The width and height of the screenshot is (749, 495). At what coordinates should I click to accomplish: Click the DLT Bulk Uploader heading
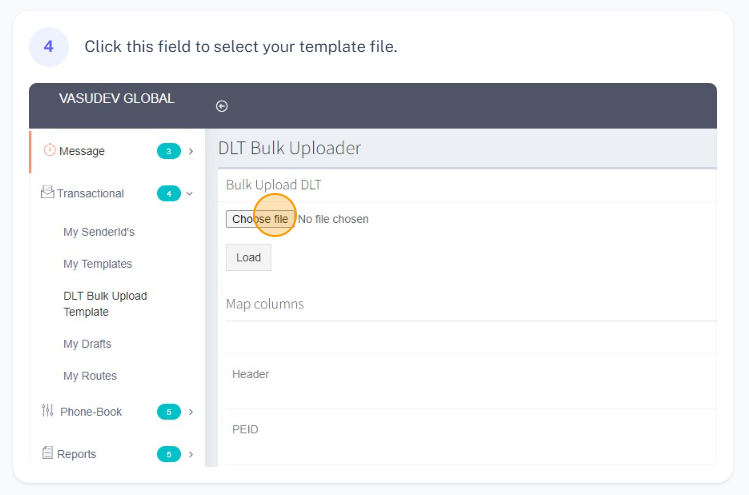289,148
